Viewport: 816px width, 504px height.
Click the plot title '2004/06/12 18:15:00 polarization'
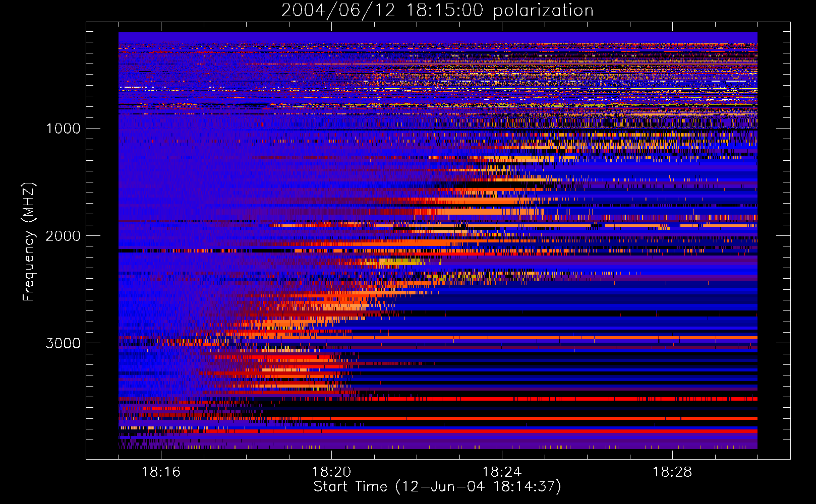[437, 11]
